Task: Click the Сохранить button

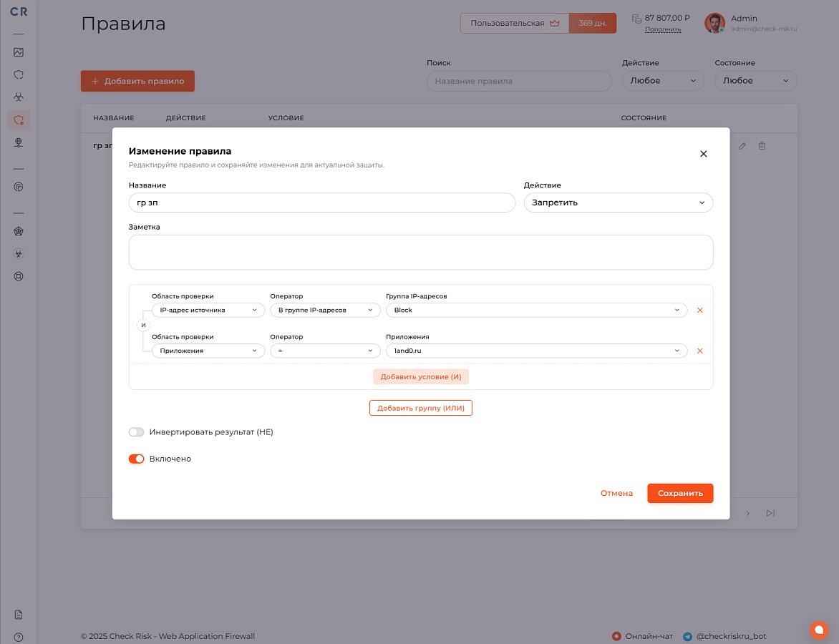Action: [x=680, y=493]
